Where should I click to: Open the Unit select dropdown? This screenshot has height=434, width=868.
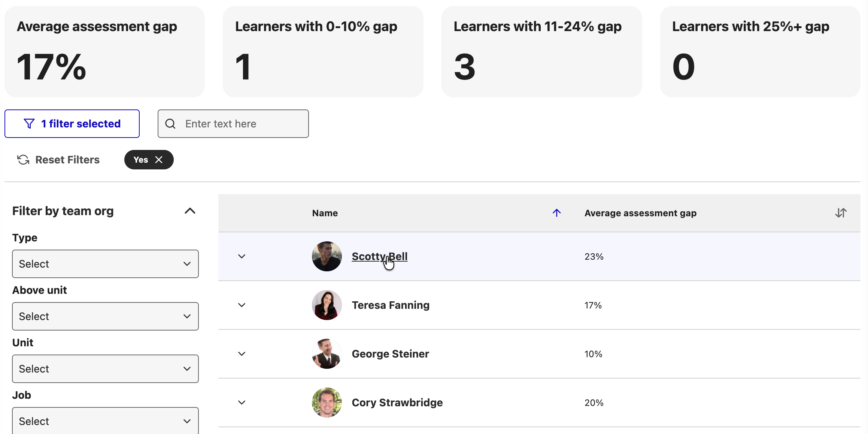[x=105, y=369]
